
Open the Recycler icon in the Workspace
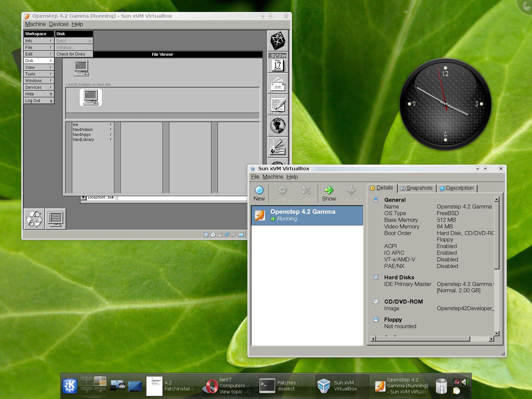34,218
